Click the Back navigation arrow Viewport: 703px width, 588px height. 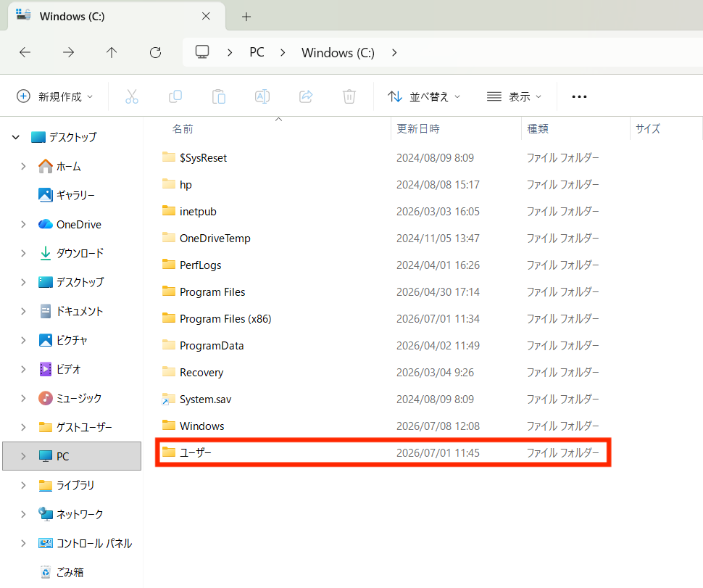(x=25, y=52)
